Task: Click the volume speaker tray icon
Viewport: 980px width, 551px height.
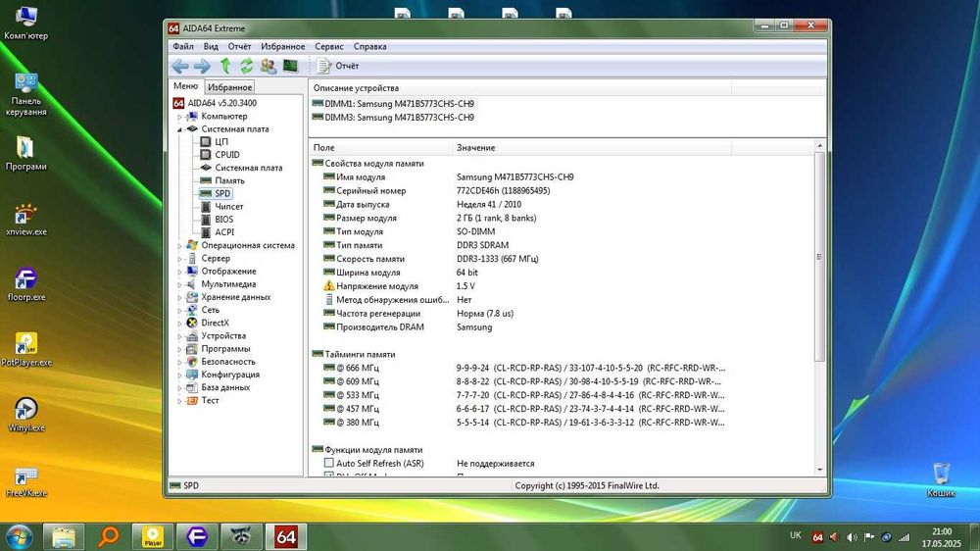Action: tap(852, 537)
